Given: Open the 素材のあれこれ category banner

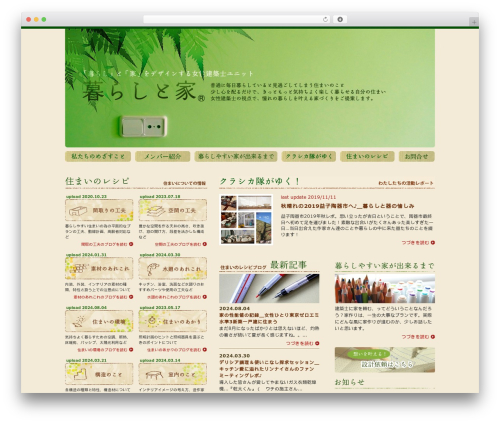Looking at the screenshot, I should click(x=99, y=268).
